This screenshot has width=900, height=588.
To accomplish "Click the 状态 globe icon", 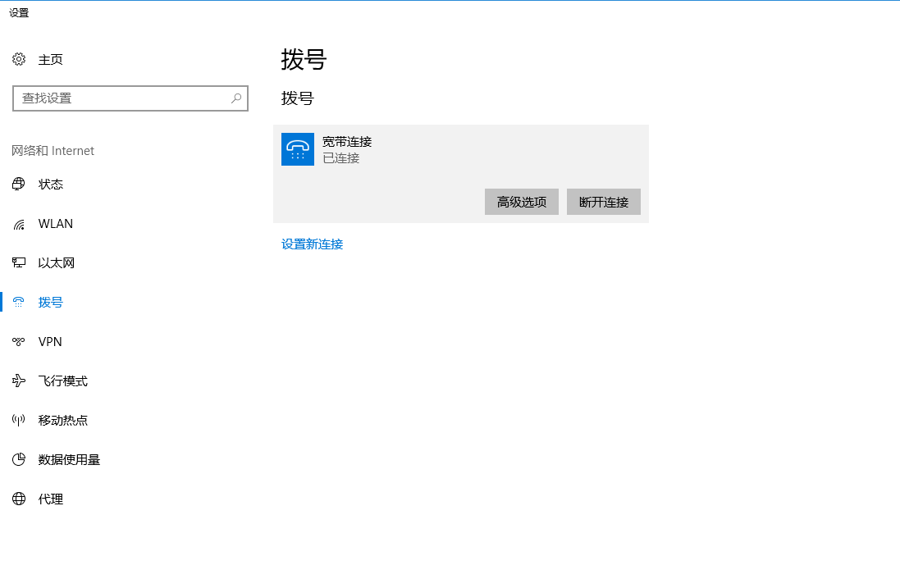I will [x=19, y=184].
